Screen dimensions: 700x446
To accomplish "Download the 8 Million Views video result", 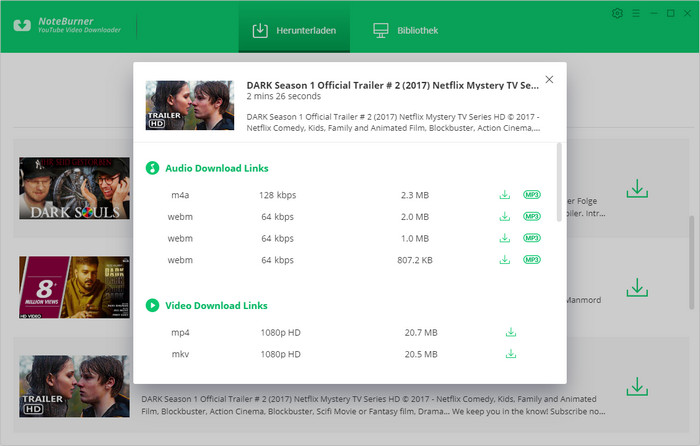I will pyautogui.click(x=637, y=288).
